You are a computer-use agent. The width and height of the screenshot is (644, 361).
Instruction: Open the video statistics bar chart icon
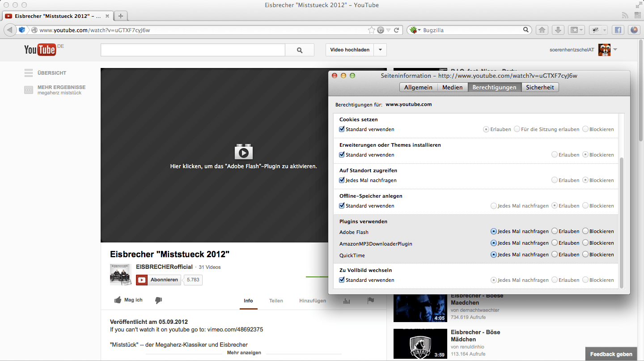pos(347,301)
